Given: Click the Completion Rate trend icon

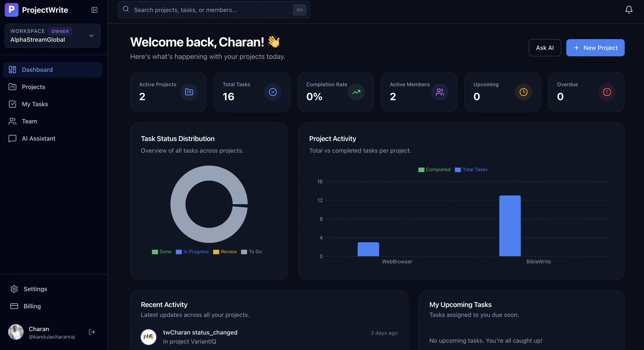Looking at the screenshot, I should pos(356,92).
